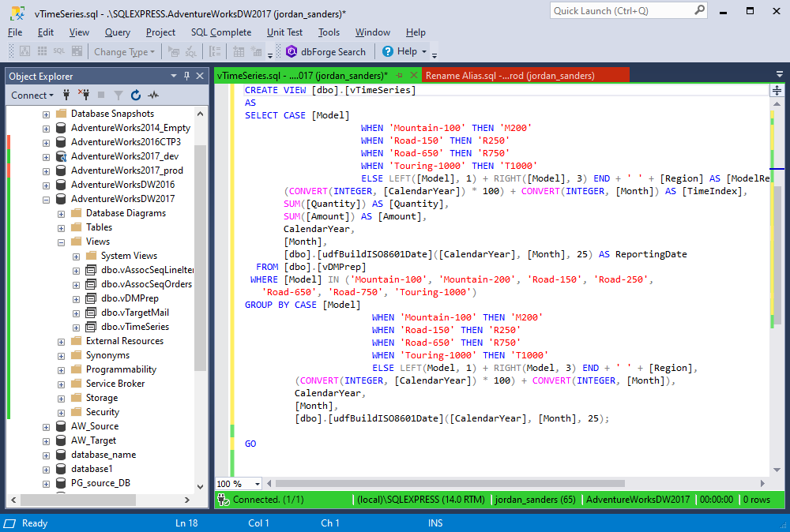
Task: Select the Service Broker folder
Action: 115,384
